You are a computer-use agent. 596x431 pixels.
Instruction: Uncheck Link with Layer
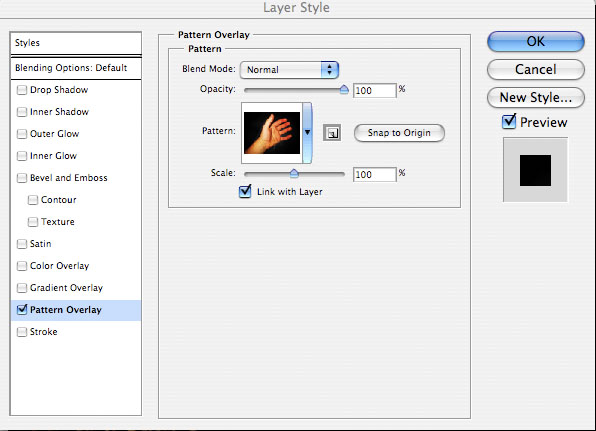pyautogui.click(x=245, y=191)
